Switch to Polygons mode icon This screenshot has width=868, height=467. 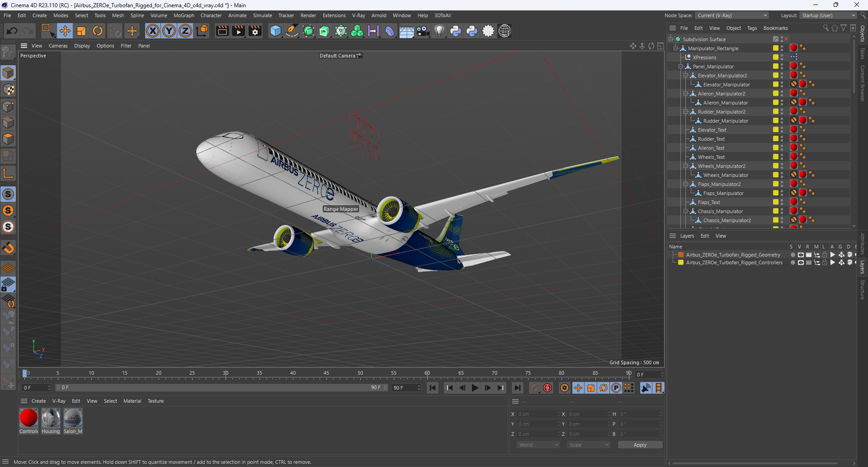pos(9,139)
